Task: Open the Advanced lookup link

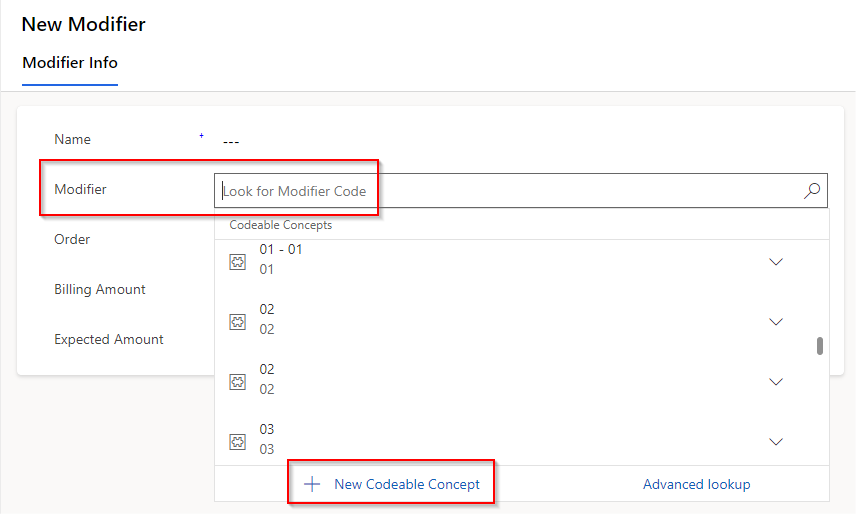Action: tap(696, 484)
